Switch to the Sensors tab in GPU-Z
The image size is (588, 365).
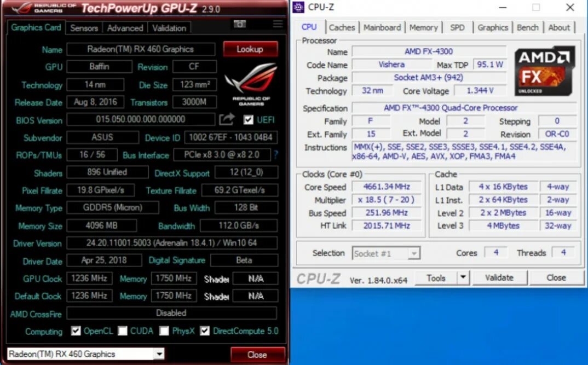coord(84,28)
